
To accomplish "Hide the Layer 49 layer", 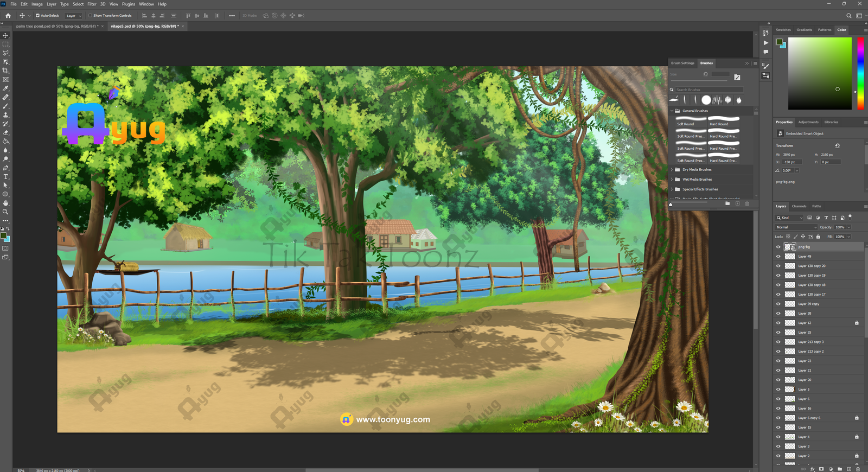I will tap(778, 257).
